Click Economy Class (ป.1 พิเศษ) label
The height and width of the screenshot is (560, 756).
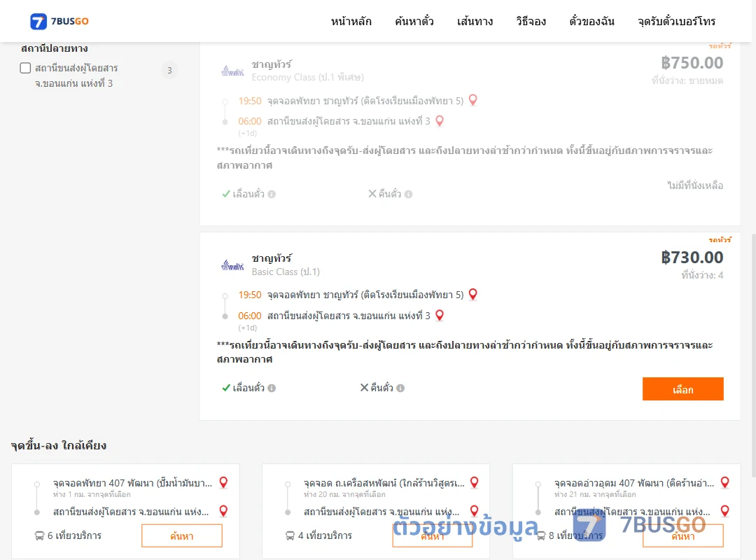(x=307, y=78)
